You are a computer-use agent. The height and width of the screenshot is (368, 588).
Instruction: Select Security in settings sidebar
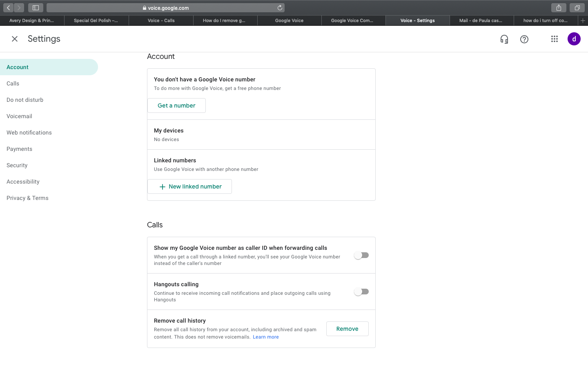pyautogui.click(x=49, y=165)
